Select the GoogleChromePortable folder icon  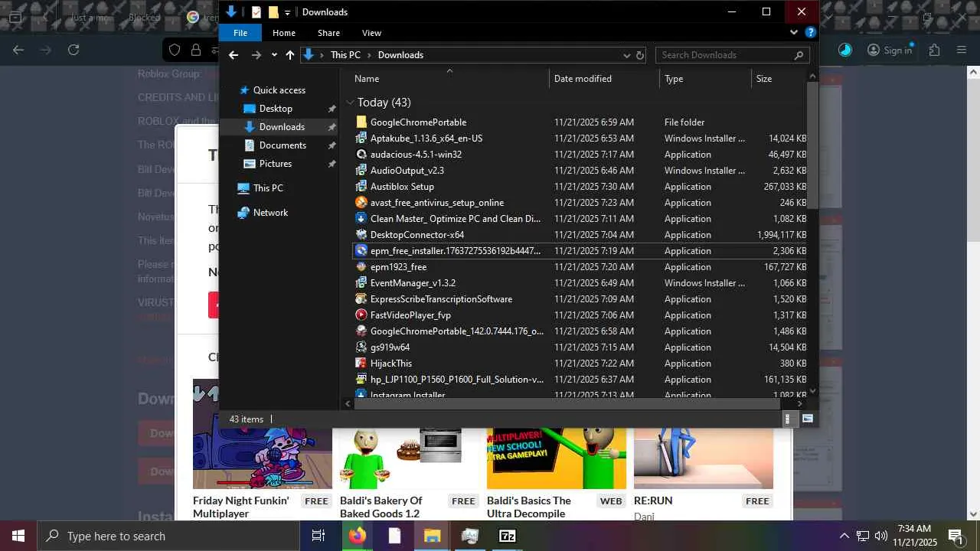coord(362,122)
